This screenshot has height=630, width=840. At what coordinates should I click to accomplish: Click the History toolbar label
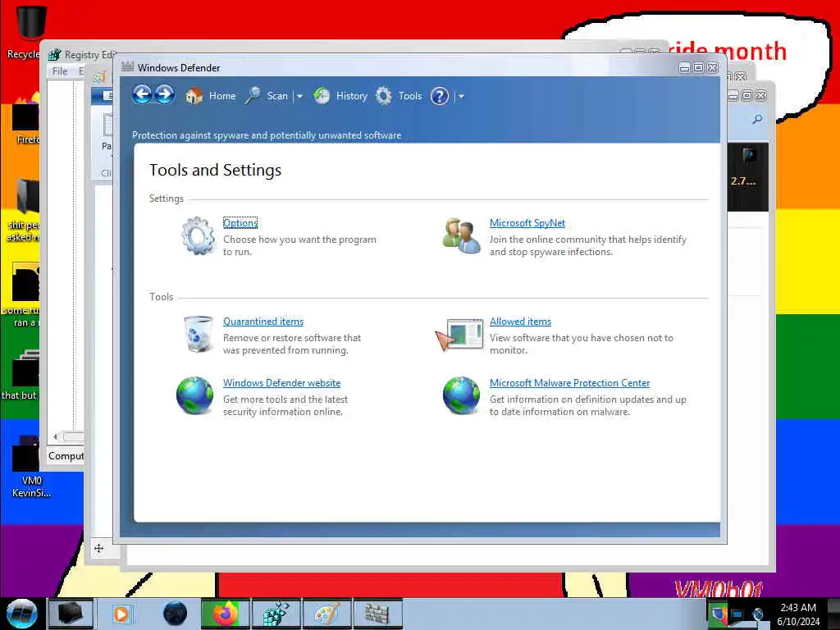tap(351, 96)
